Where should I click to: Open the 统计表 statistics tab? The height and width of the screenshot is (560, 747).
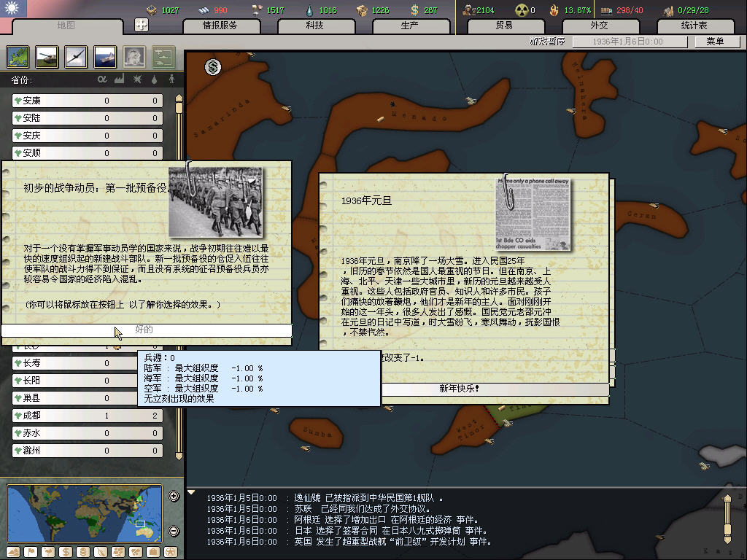(x=694, y=26)
